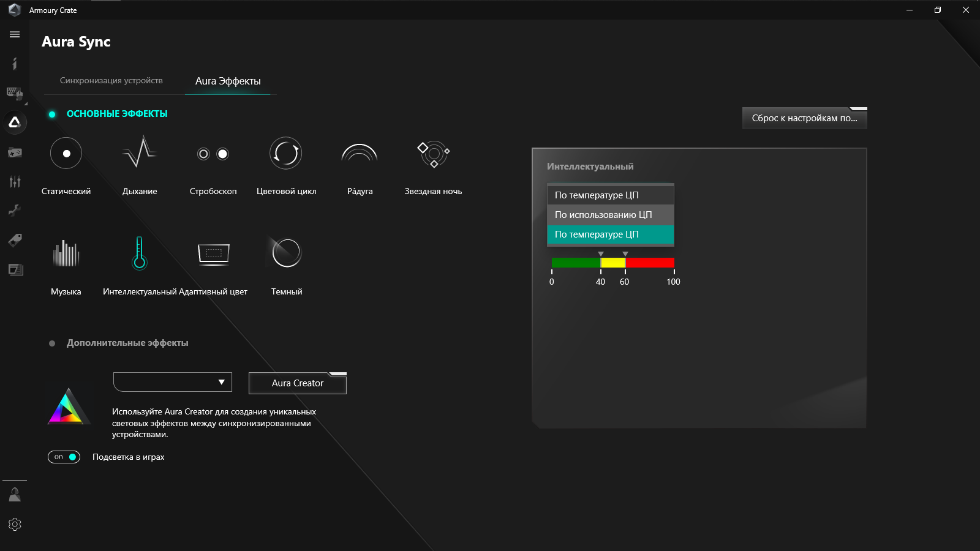This screenshot has width=980, height=551.
Task: Open the user profile sidebar icon
Action: [x=15, y=495]
